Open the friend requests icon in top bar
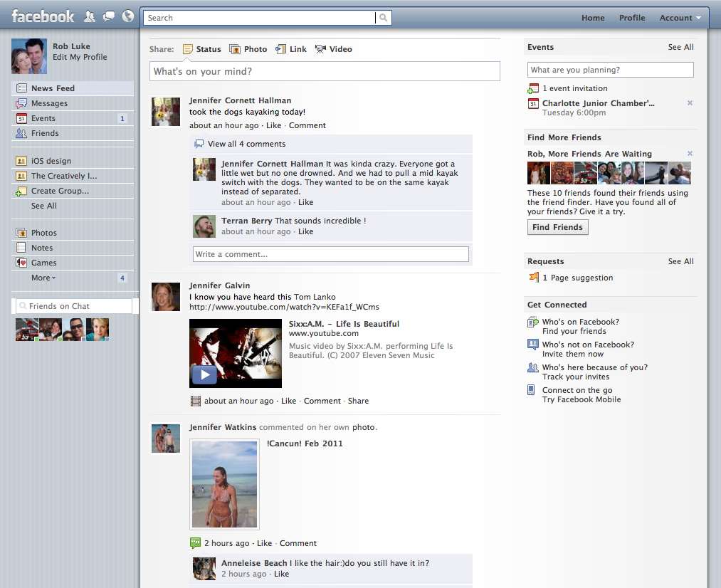The image size is (721, 588). click(90, 16)
